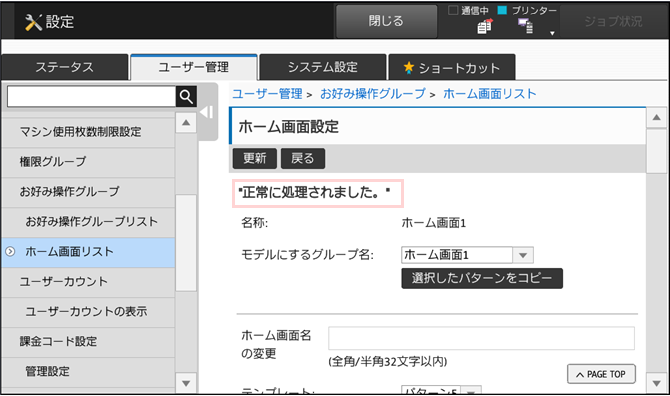
Task: Toggle the プリンター indicator box
Action: (502, 10)
